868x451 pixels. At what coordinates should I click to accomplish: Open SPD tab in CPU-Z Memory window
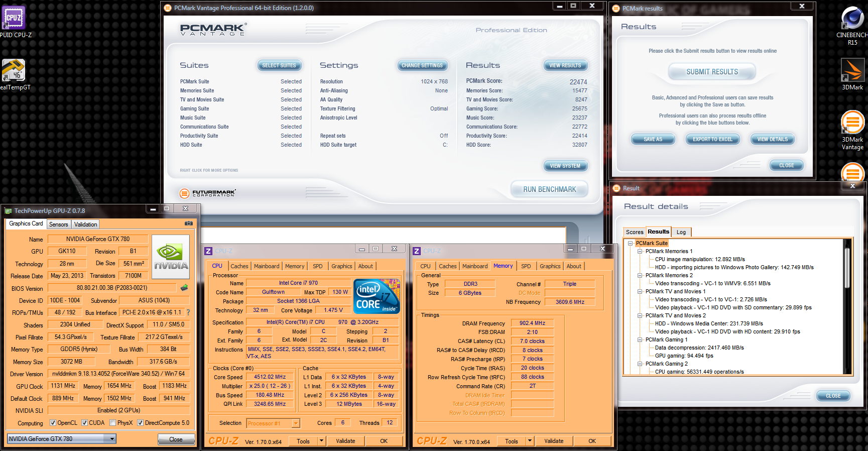click(526, 266)
